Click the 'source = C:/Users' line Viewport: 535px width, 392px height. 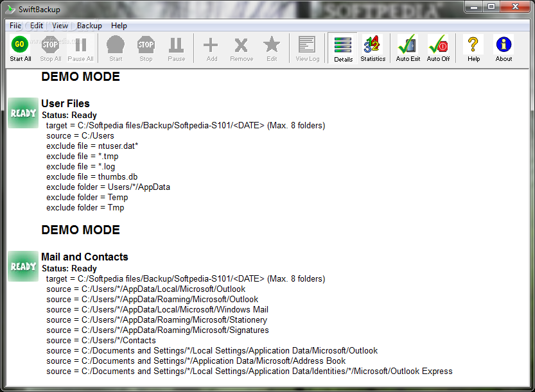point(80,135)
